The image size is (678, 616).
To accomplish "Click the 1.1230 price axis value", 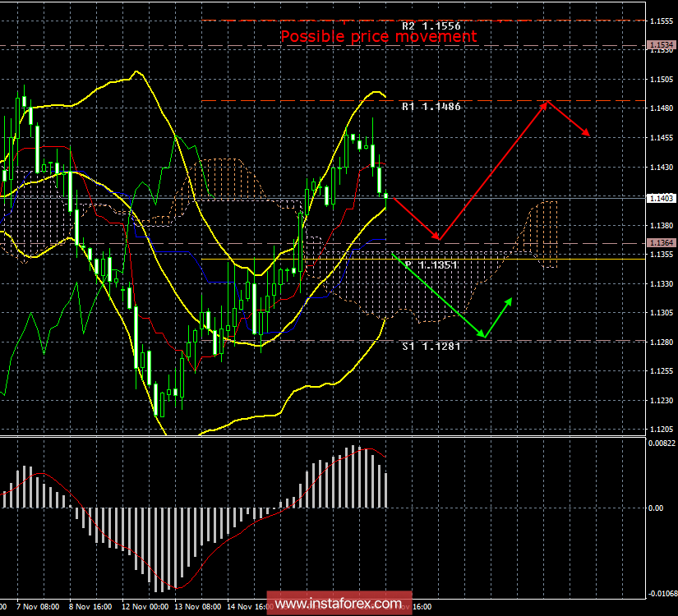I will 662,401.
